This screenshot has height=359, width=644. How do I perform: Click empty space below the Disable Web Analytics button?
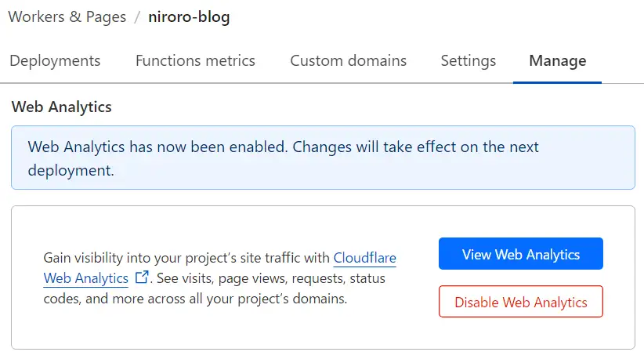click(x=520, y=332)
